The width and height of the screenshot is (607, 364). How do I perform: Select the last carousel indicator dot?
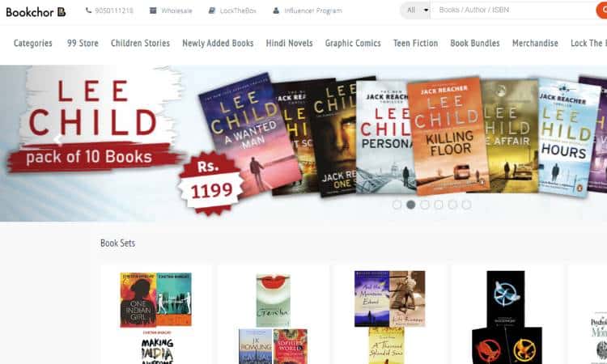(x=466, y=205)
